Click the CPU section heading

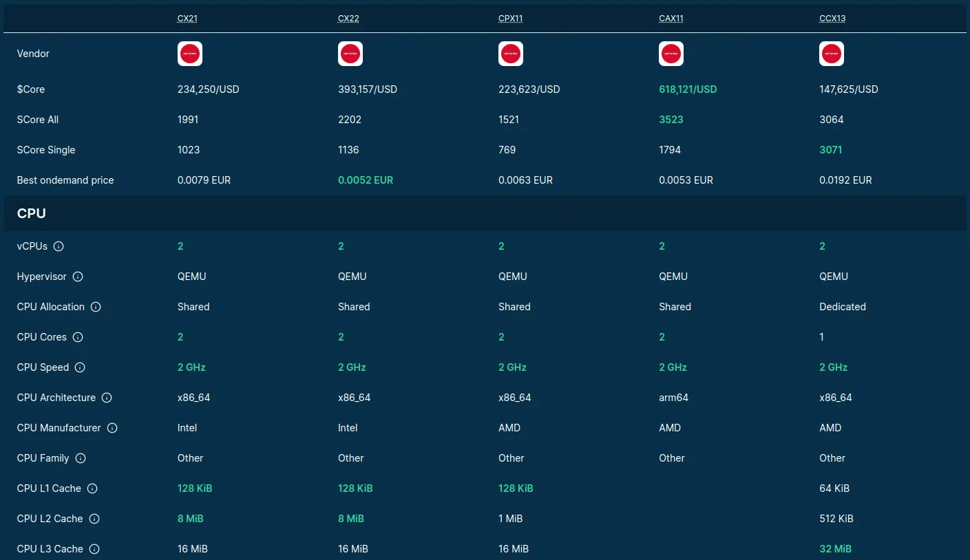32,213
